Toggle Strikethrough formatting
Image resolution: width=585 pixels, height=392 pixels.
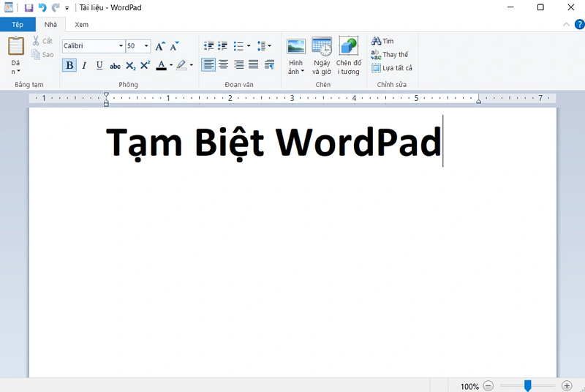pos(115,66)
